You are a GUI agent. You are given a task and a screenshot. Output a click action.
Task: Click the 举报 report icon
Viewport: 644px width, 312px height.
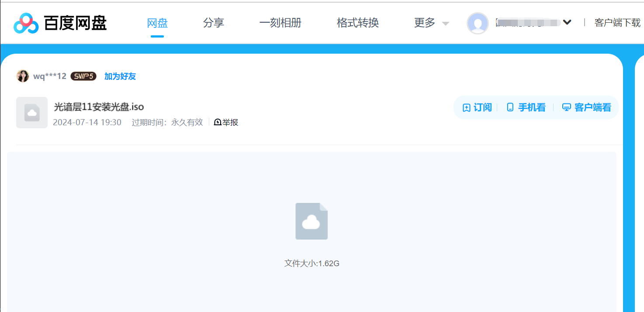(218, 122)
